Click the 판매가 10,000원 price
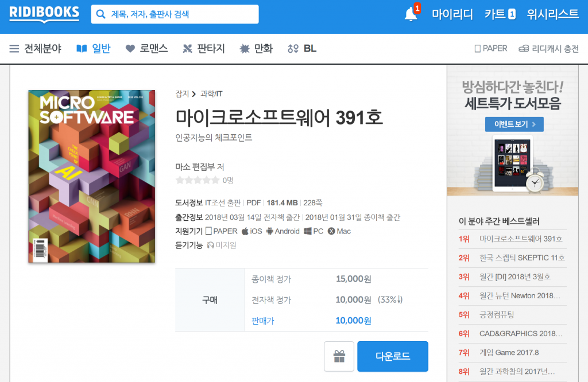Image resolution: width=588 pixels, height=382 pixels. tap(353, 321)
